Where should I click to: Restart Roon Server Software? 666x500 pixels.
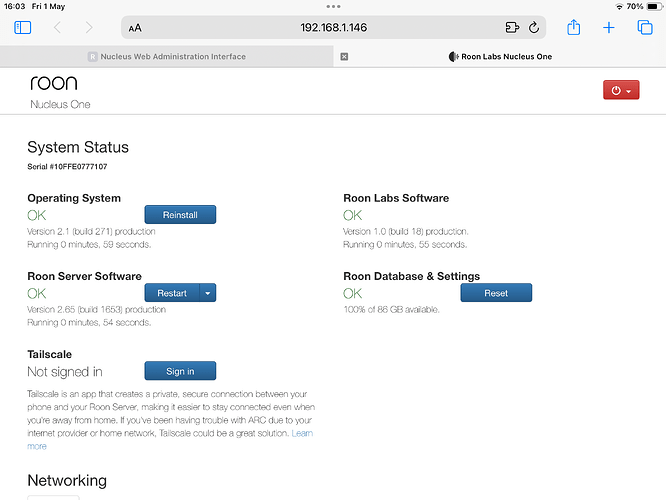coord(172,293)
